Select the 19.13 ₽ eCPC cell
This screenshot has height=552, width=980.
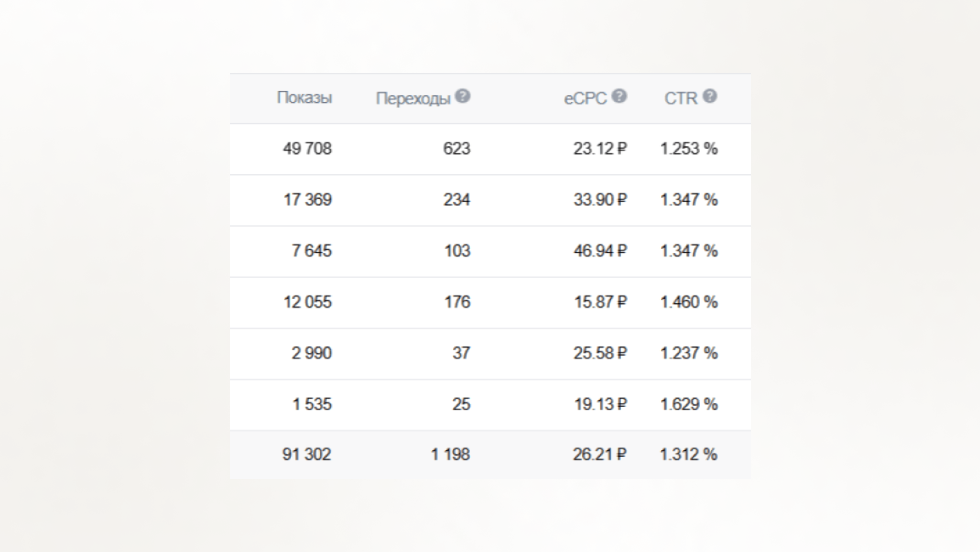point(600,403)
